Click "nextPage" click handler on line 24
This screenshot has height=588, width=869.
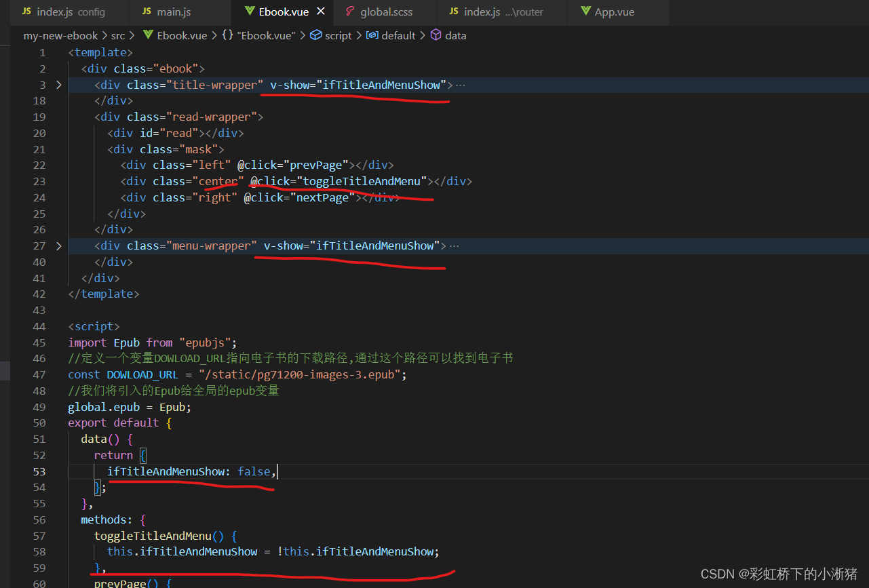click(326, 197)
